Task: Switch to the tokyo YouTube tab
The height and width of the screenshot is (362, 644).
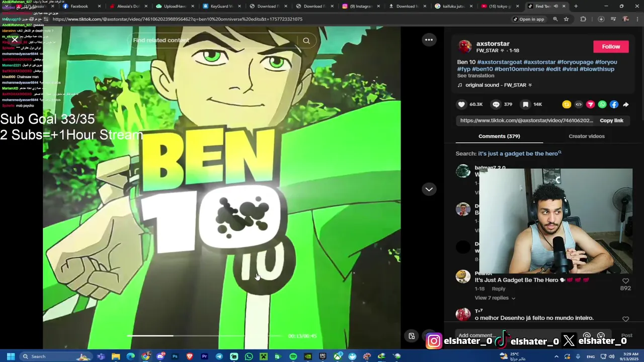Action: 499,6
